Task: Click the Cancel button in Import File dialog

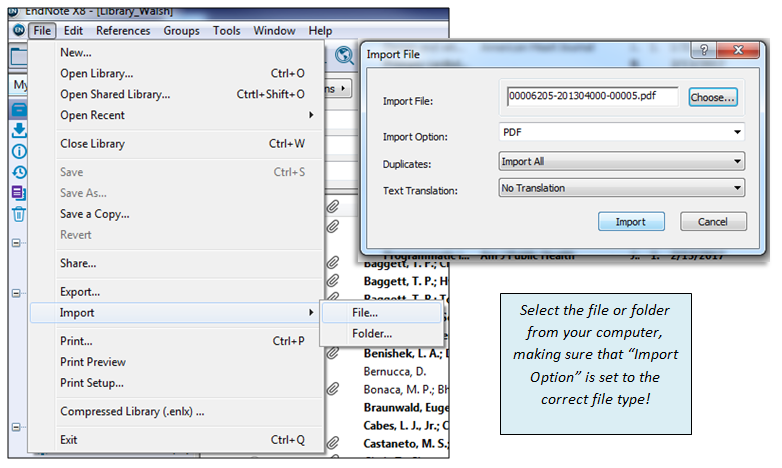Action: 713,222
